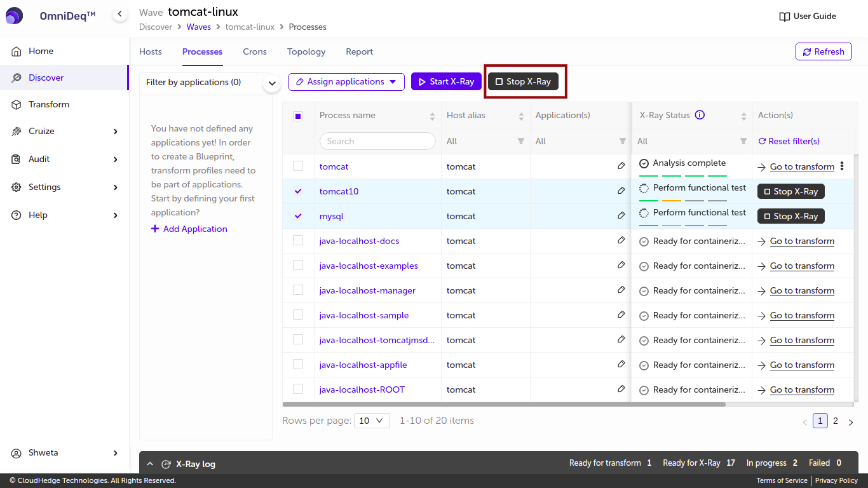Switch to the Topology tab
This screenshot has width=868, height=488.
click(306, 51)
